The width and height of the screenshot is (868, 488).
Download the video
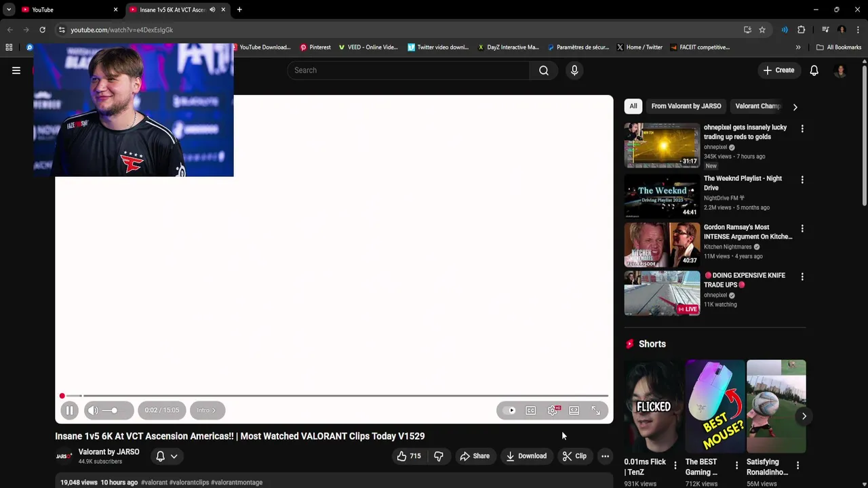click(x=526, y=456)
